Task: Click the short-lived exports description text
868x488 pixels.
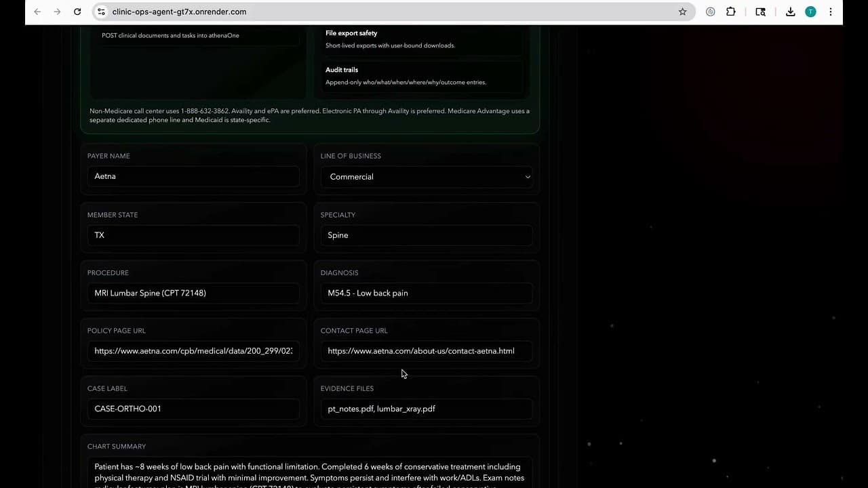Action: click(x=390, y=46)
